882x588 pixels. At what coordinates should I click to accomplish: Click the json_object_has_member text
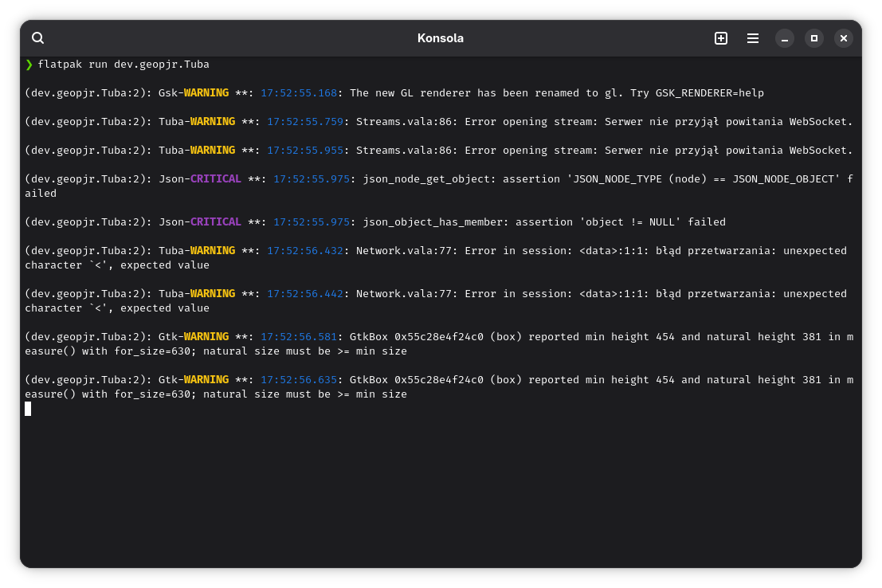(x=433, y=221)
